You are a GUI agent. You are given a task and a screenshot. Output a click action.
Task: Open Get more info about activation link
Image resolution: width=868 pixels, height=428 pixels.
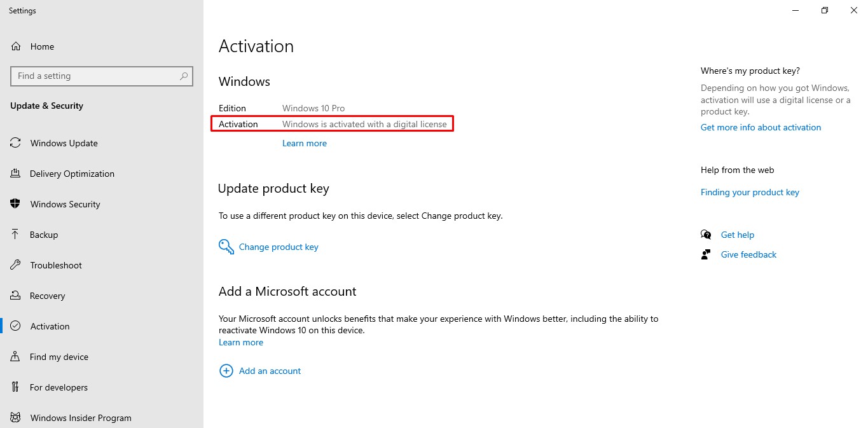pos(761,127)
